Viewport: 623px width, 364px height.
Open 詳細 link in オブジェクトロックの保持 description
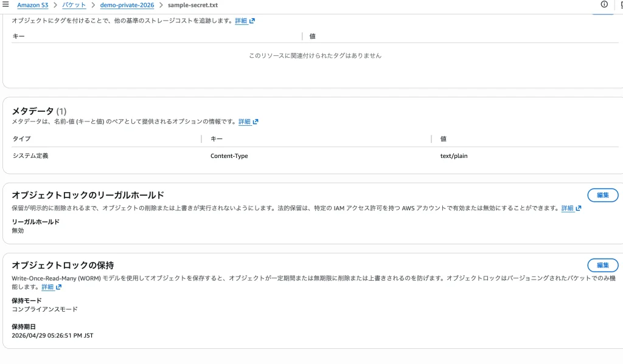point(47,287)
